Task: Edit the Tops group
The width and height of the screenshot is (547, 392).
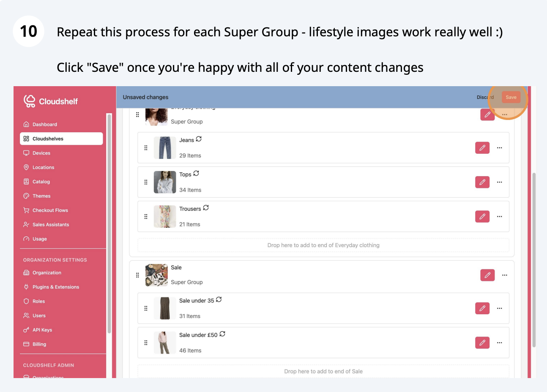Action: click(x=482, y=182)
